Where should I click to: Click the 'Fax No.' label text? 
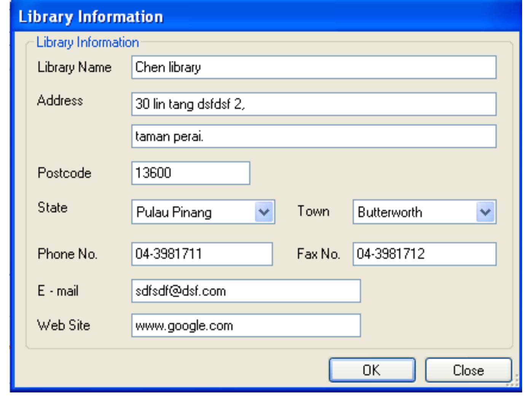[318, 254]
